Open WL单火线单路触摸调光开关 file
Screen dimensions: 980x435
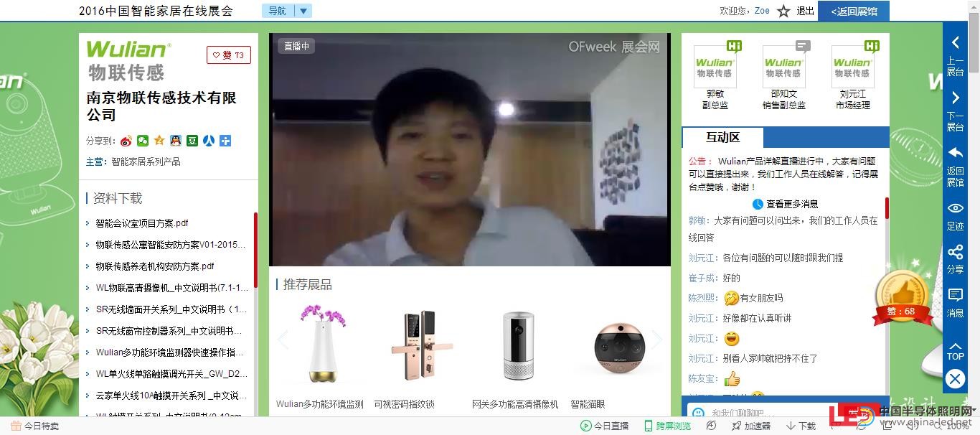171,374
